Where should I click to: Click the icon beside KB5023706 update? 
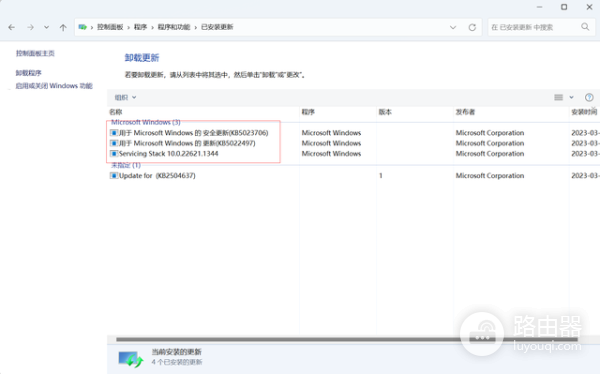(x=114, y=133)
